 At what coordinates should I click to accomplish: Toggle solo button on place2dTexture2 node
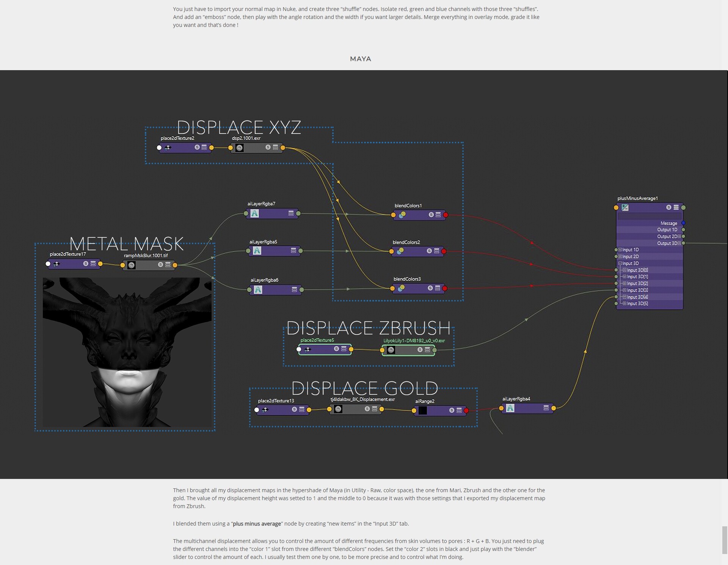pyautogui.click(x=197, y=147)
